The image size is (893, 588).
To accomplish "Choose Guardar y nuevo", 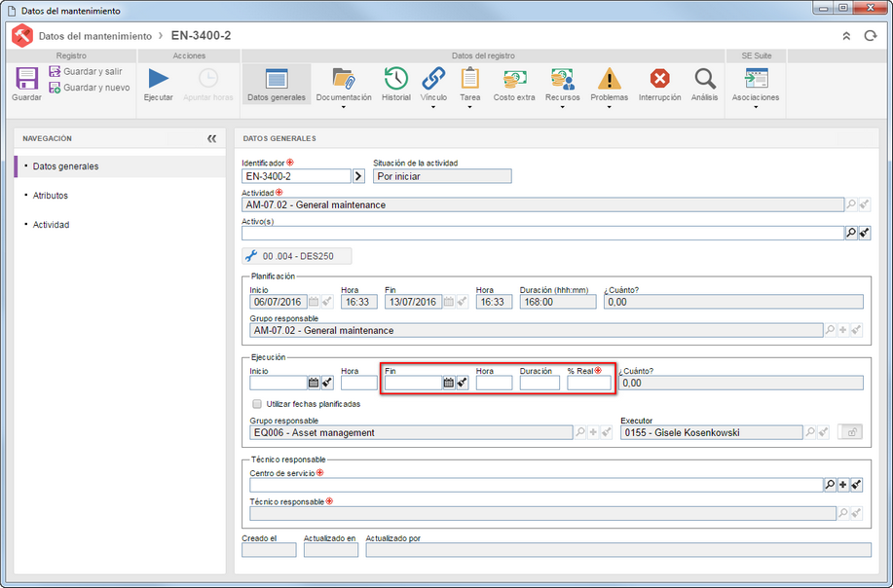I will pos(90,88).
